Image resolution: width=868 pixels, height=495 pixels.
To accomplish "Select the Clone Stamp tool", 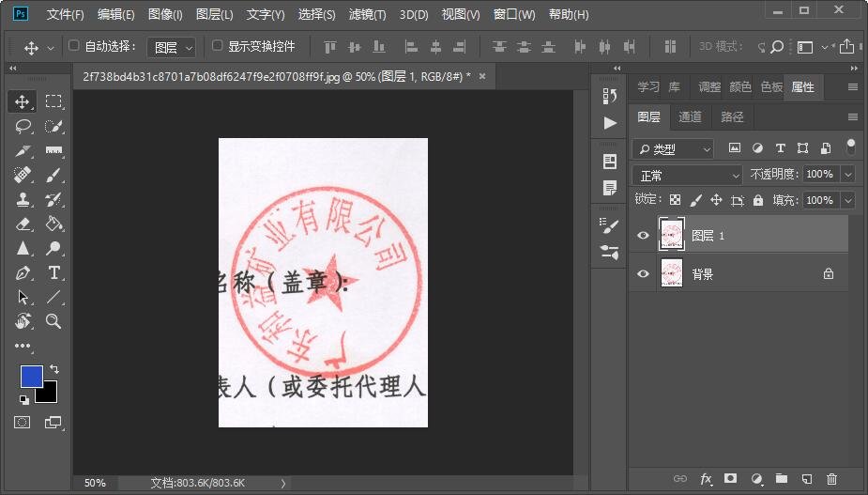I will 23,199.
